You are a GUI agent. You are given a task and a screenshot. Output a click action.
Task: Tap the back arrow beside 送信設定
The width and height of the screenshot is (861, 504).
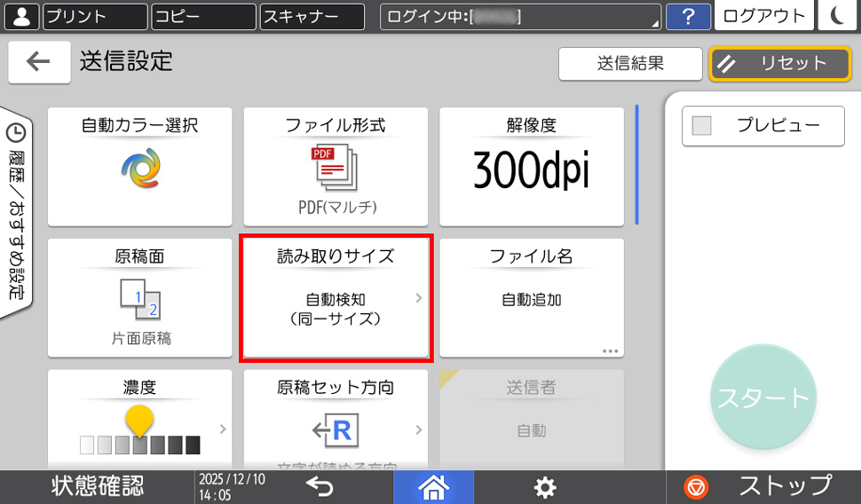click(39, 61)
